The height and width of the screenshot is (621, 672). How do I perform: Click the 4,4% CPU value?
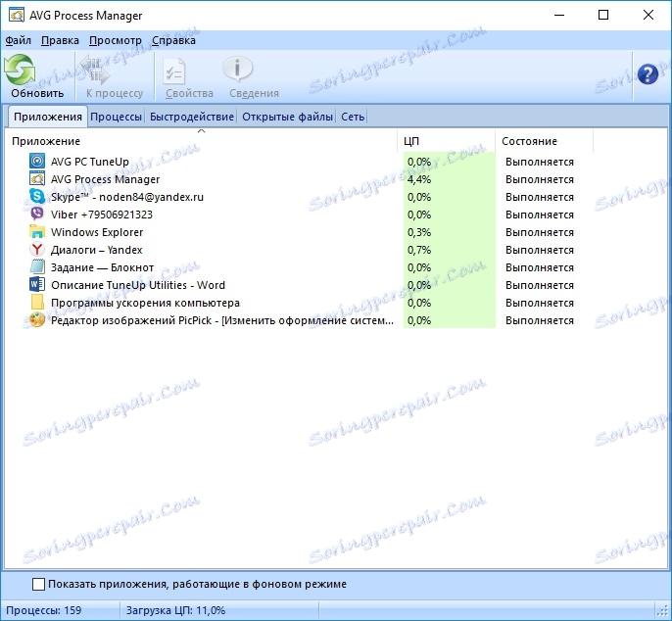coord(419,179)
